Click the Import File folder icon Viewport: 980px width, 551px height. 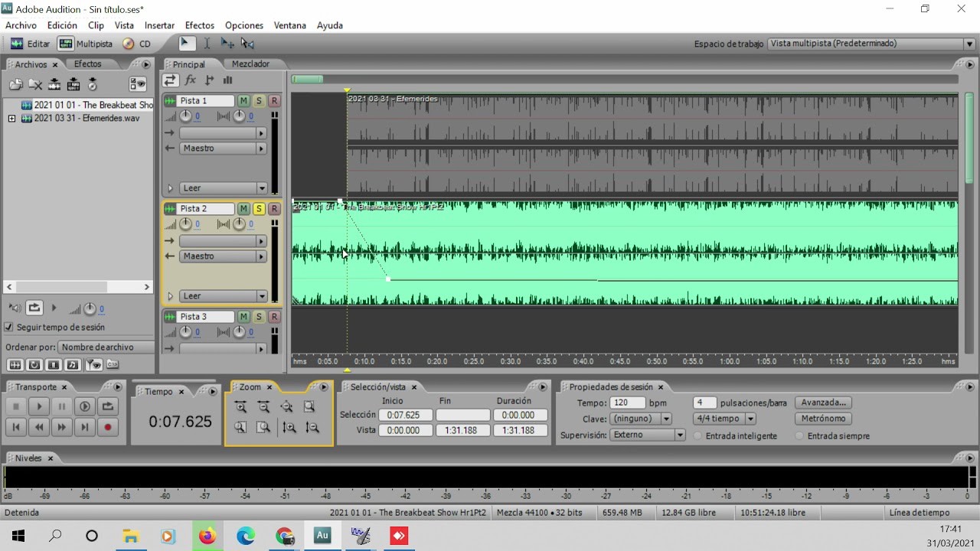coord(15,84)
